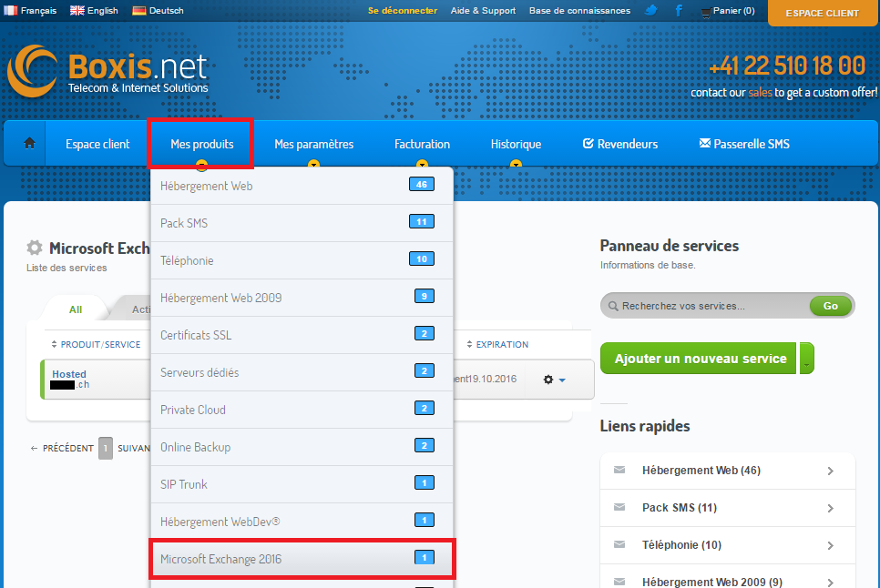This screenshot has height=588, width=880.
Task: Click envelope icon beside Hébergement Web (46)
Action: click(x=619, y=470)
